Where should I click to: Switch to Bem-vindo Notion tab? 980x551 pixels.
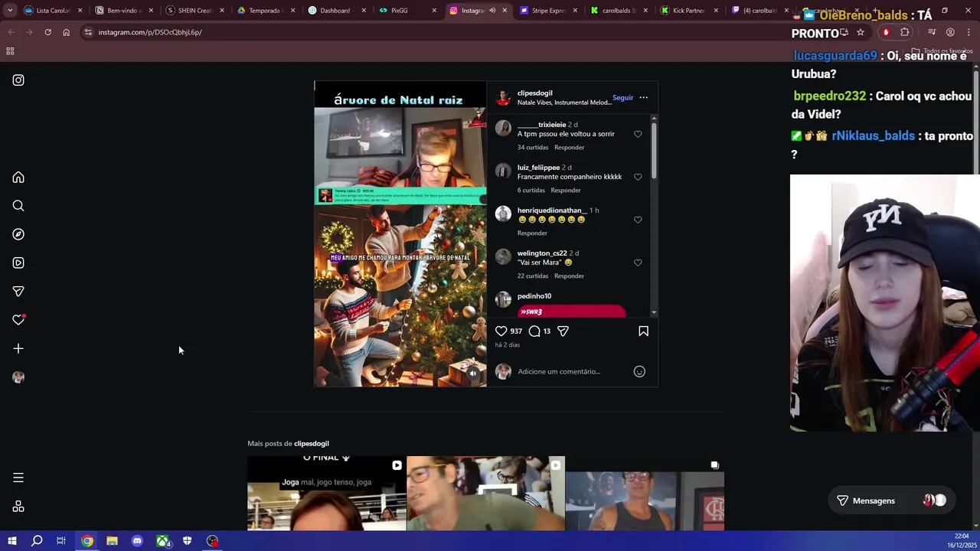pos(122,11)
